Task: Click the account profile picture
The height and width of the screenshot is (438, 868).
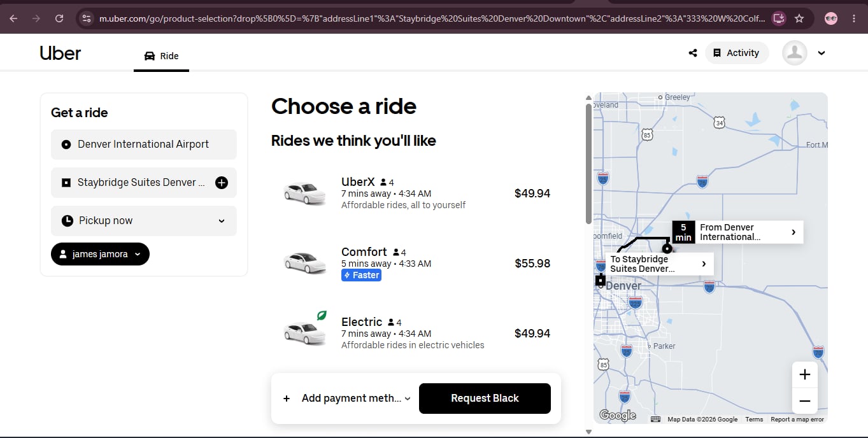Action: [795, 53]
